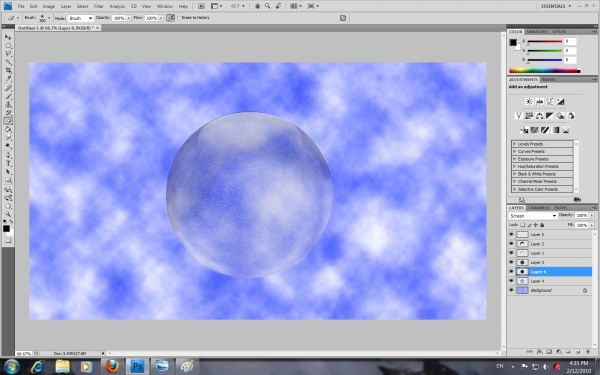Add a Gradient Map adjustment
The height and width of the screenshot is (375, 600).
pos(555,130)
